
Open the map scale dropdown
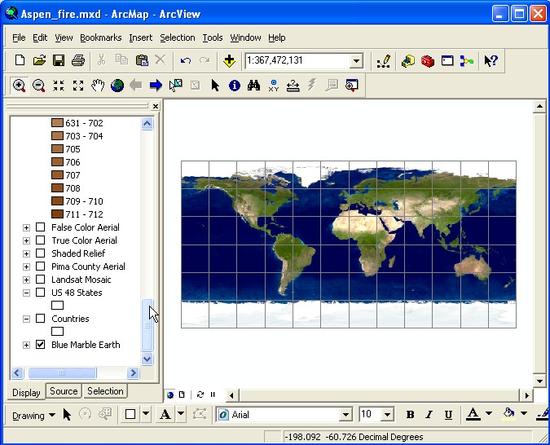point(356,61)
